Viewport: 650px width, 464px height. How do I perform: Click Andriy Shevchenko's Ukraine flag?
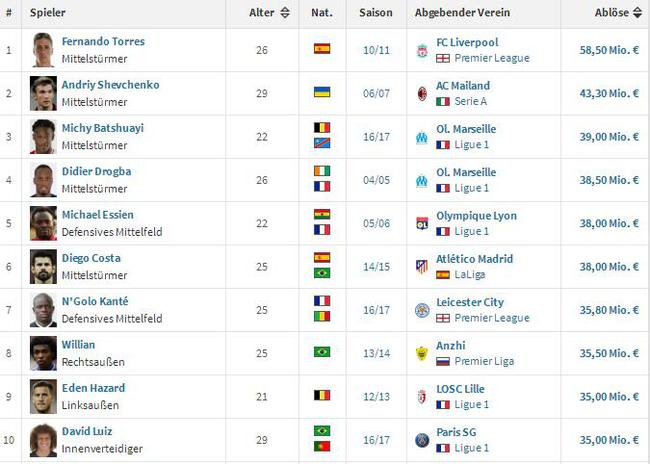coord(322,92)
